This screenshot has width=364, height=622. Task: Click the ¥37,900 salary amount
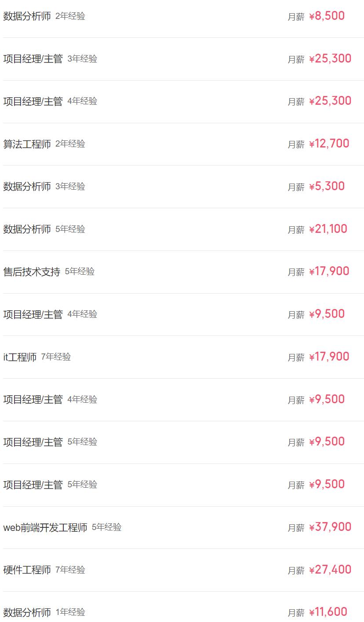330,527
